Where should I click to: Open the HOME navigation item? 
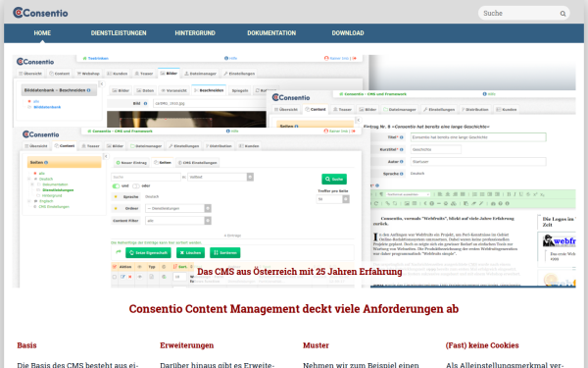(x=42, y=33)
